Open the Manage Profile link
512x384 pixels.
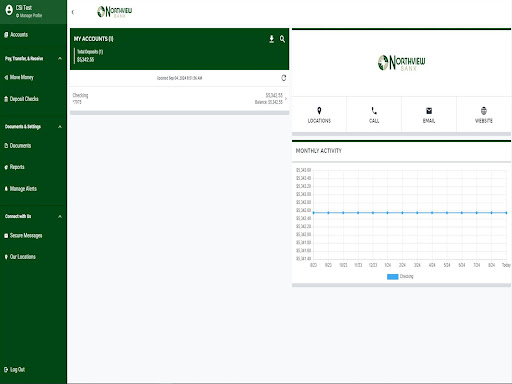pyautogui.click(x=29, y=15)
